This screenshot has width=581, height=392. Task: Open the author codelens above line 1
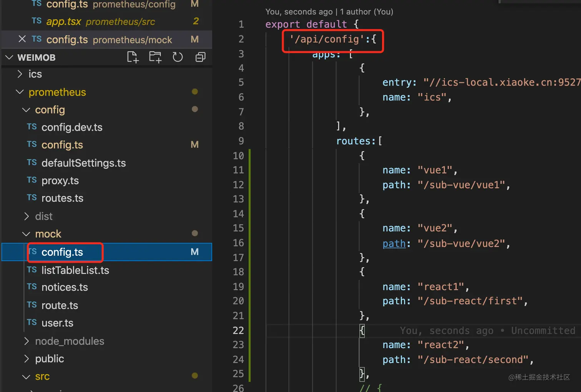click(329, 12)
